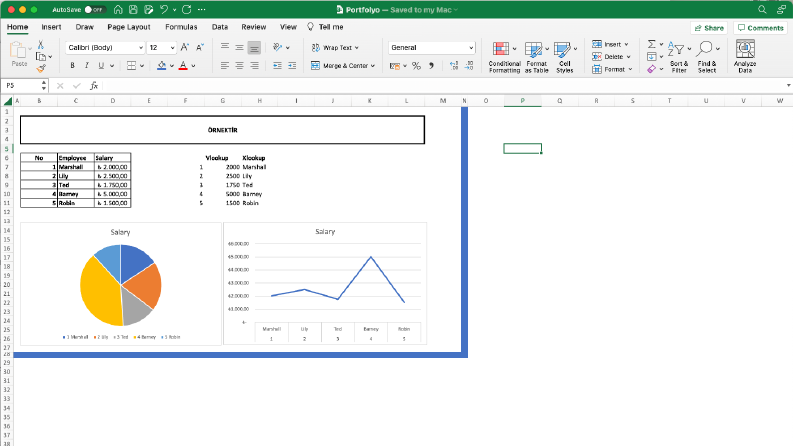Click the Cut scissors icon
This screenshot has width=793, height=446.
pos(41,45)
